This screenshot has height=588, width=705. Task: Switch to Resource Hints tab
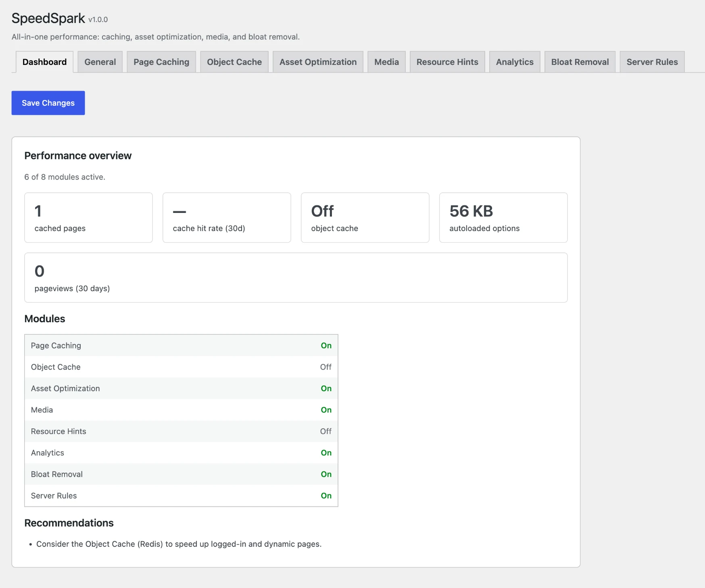tap(447, 62)
